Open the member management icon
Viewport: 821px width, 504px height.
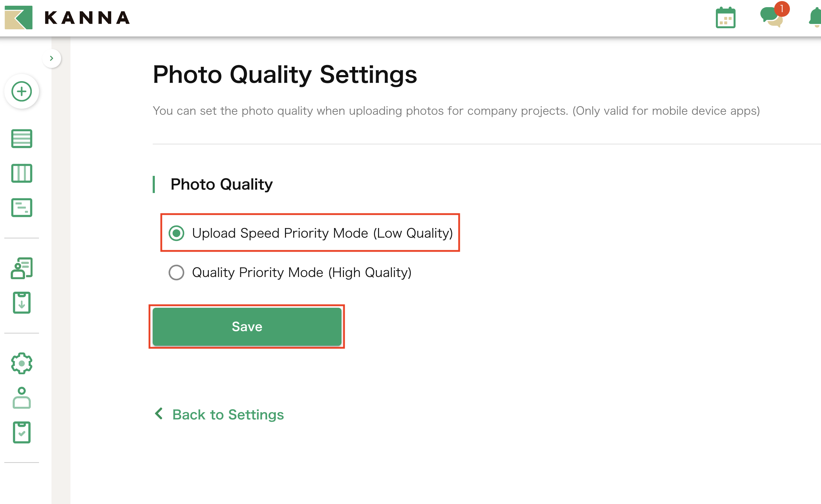point(21,267)
